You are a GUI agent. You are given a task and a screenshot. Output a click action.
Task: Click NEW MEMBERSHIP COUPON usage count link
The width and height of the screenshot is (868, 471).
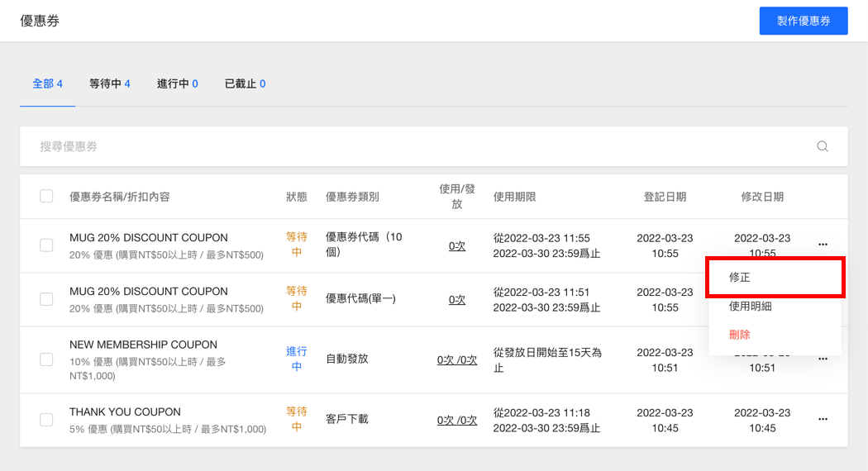tap(457, 359)
